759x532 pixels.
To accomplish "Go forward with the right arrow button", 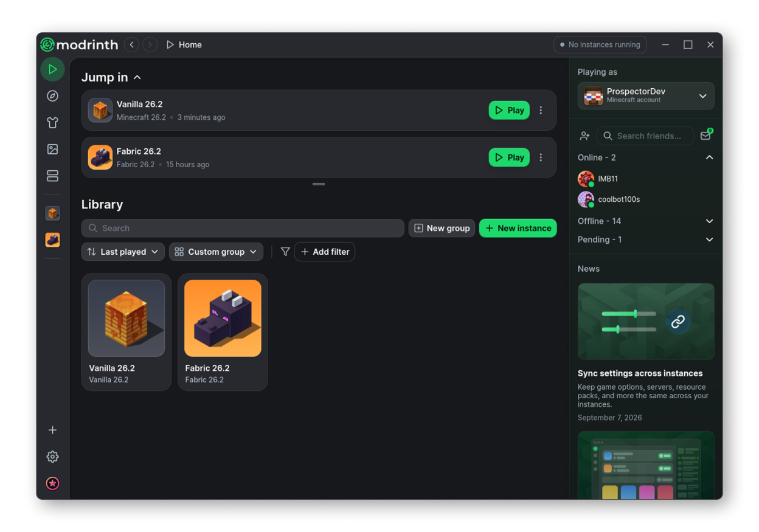I will [150, 44].
